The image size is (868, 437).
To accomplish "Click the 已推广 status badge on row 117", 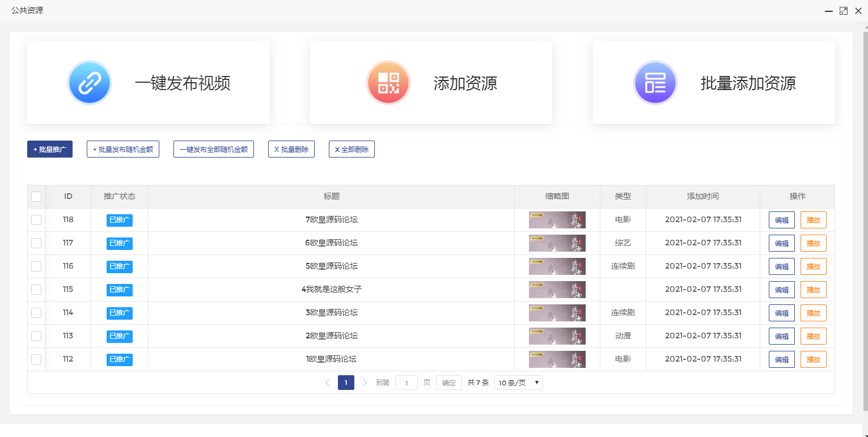I will pyautogui.click(x=119, y=243).
